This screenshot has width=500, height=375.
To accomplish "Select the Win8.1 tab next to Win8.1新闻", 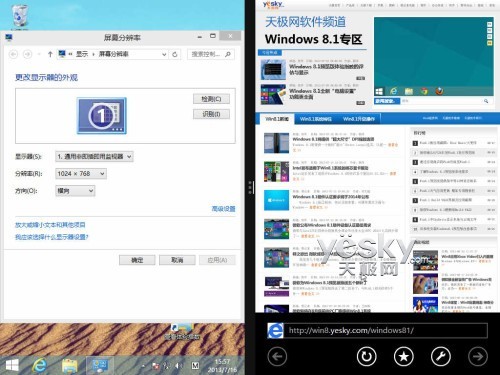I will 315,119.
